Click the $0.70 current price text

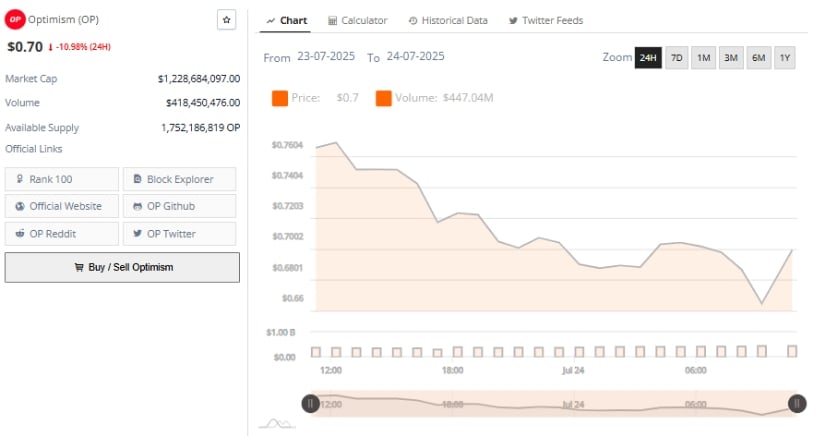25,47
